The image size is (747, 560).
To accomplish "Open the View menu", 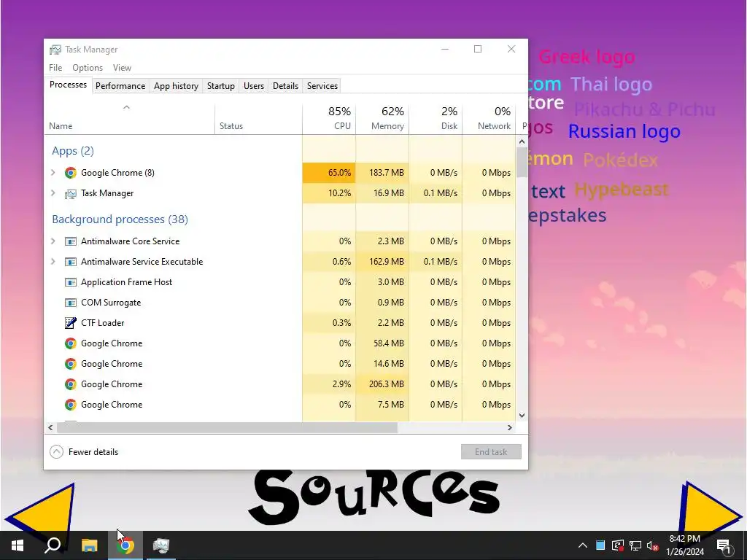I will tap(122, 68).
